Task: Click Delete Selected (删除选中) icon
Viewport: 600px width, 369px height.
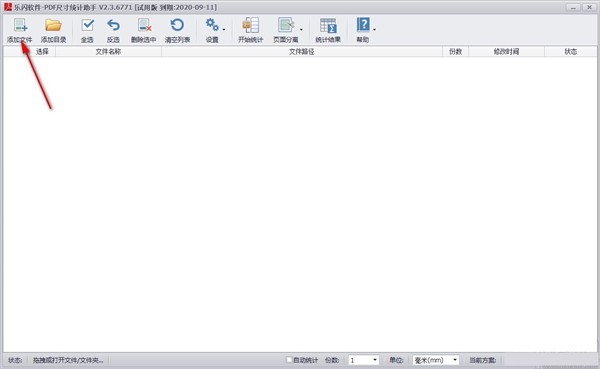Action: point(144,25)
